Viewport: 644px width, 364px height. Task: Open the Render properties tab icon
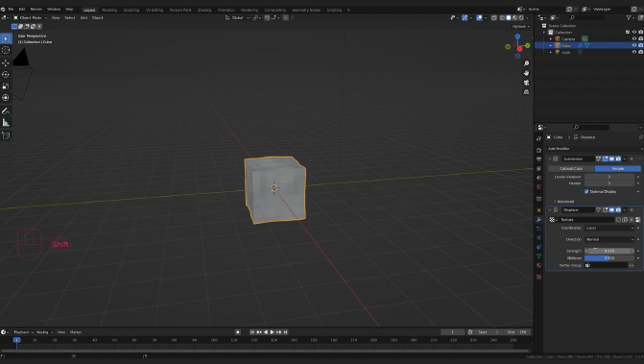(538, 150)
